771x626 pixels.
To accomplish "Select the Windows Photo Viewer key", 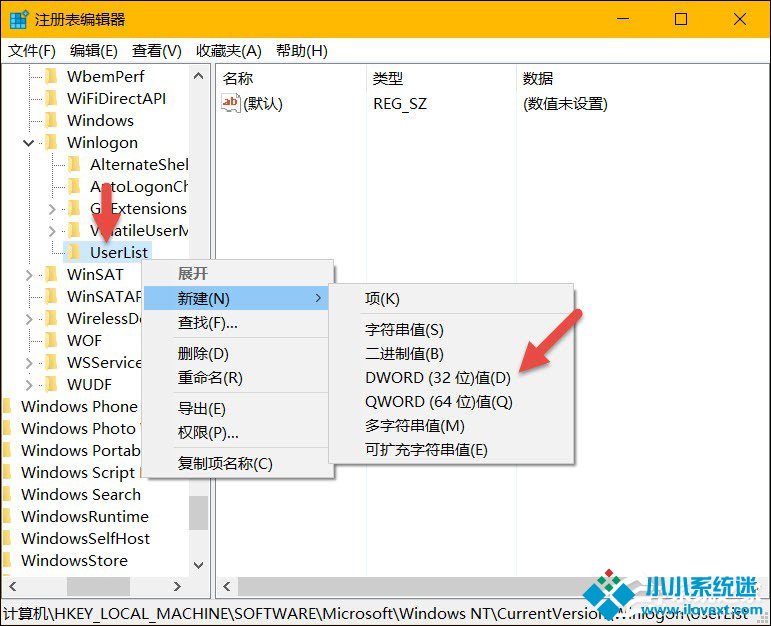I will 81,428.
